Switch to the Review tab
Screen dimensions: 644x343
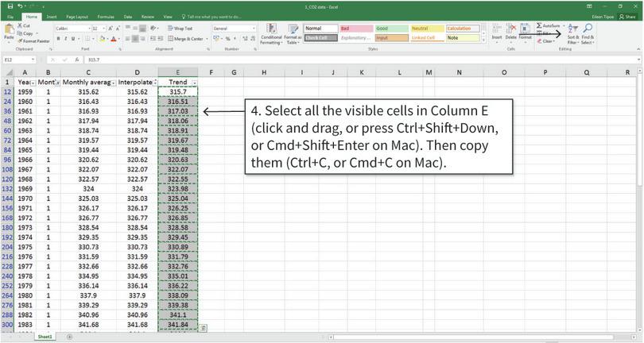click(x=147, y=17)
